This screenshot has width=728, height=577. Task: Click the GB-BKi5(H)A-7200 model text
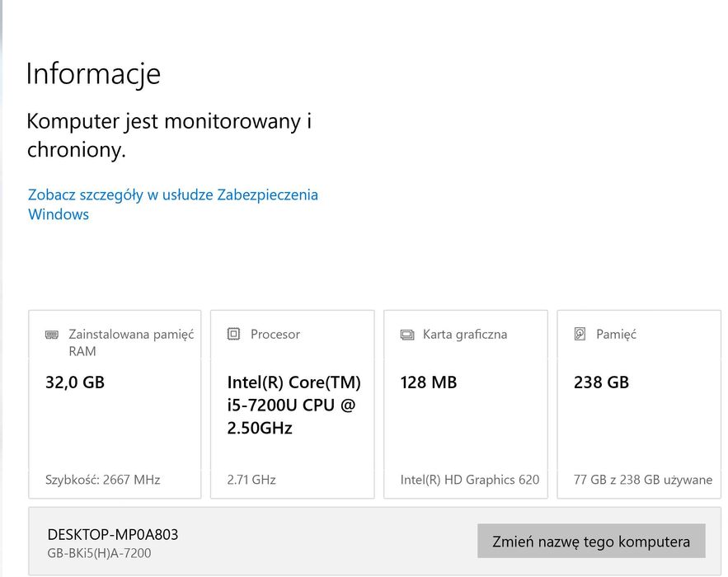pos(99,553)
